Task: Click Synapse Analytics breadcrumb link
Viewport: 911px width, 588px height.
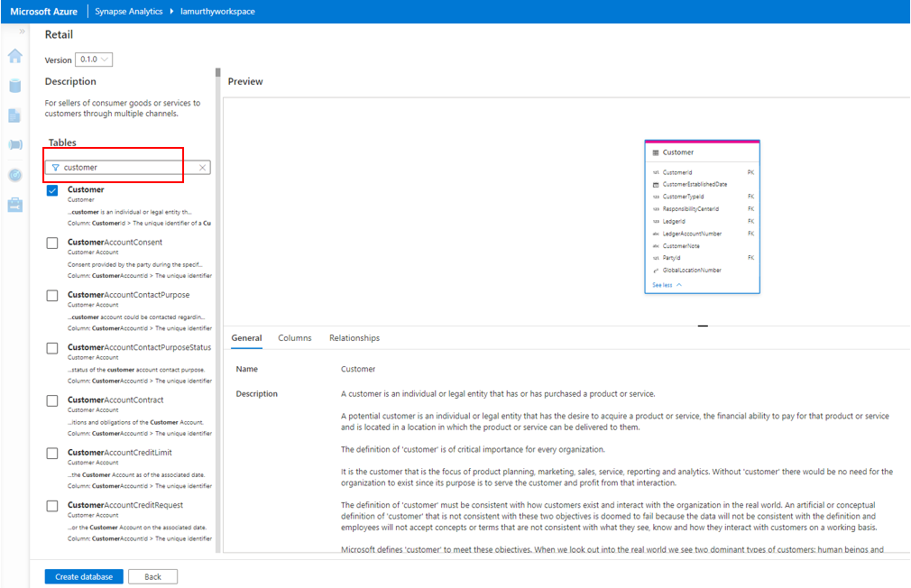Action: tap(128, 11)
